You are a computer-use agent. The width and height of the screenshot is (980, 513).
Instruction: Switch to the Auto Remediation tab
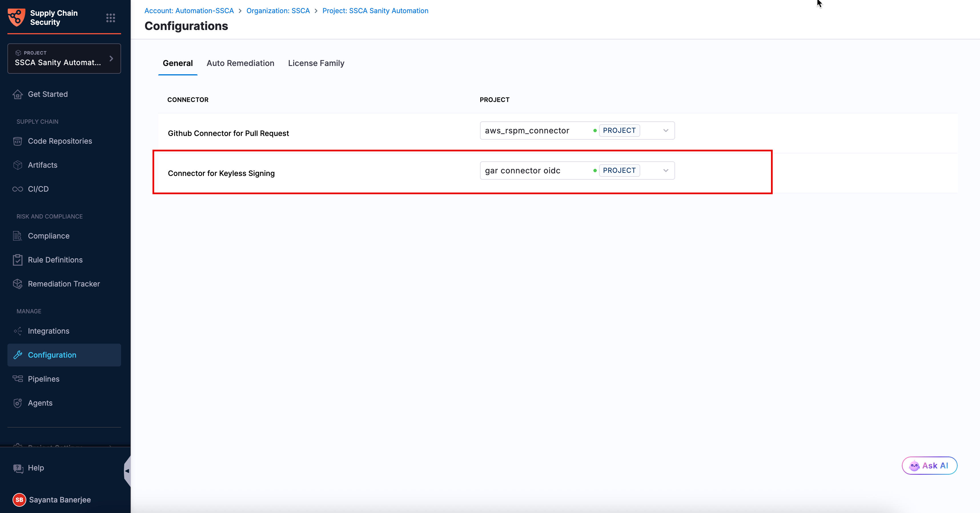[x=240, y=63]
